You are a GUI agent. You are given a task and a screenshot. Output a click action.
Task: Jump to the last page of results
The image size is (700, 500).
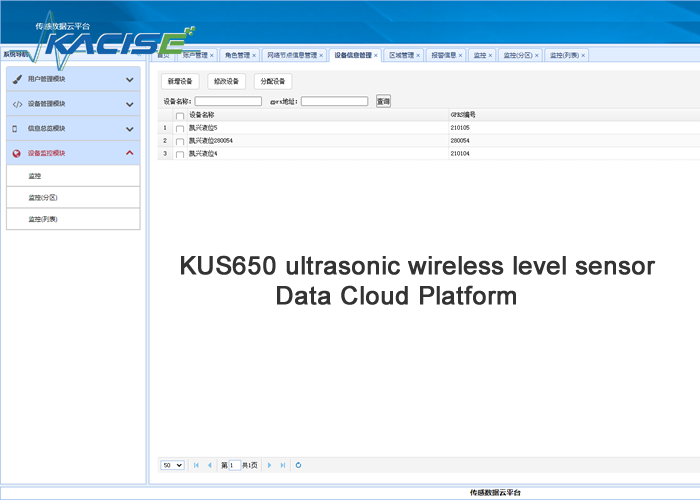click(283, 465)
